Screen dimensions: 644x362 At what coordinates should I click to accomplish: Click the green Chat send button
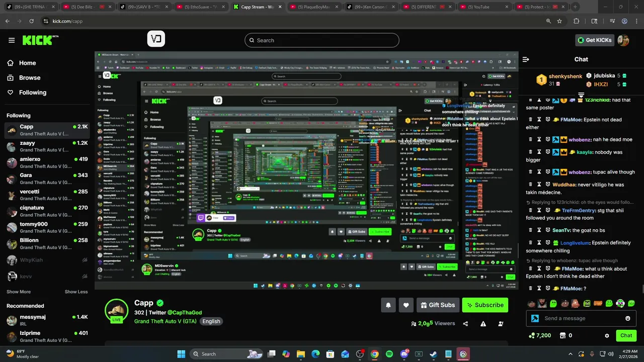click(x=626, y=335)
